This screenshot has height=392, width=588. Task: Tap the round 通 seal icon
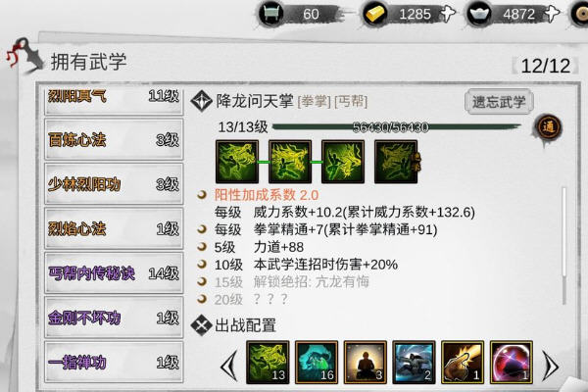click(x=548, y=127)
